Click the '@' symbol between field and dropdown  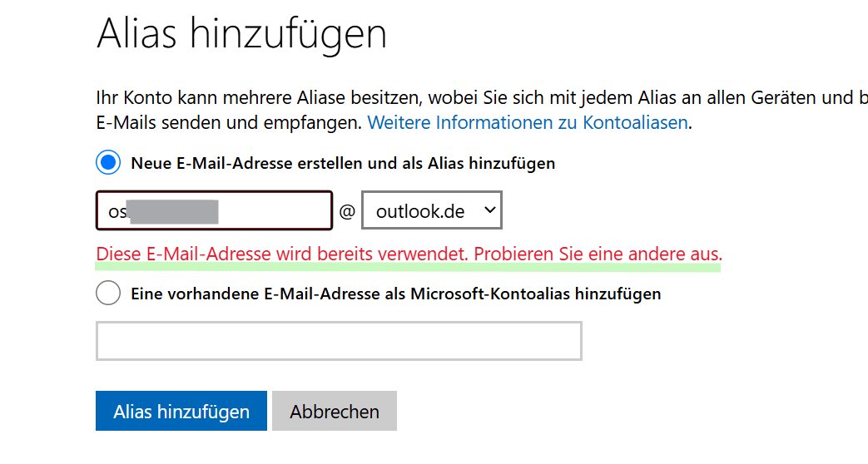coord(347,211)
